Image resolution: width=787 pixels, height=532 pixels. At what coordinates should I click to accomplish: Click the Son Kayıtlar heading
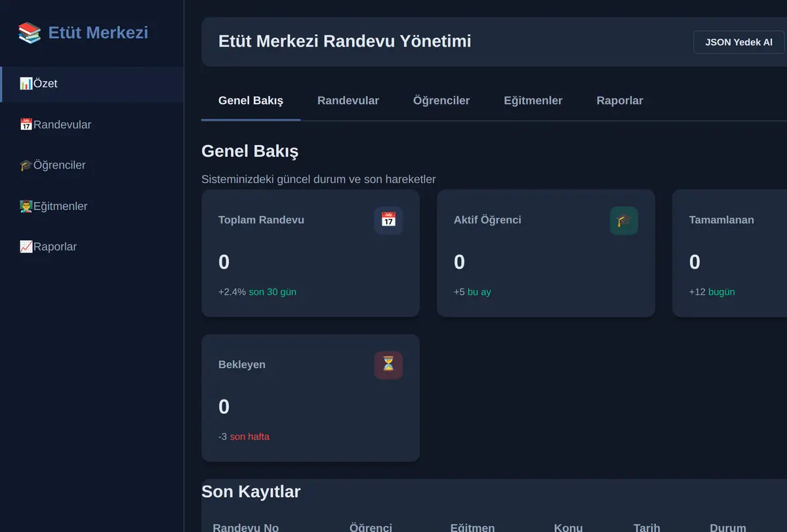point(251,491)
